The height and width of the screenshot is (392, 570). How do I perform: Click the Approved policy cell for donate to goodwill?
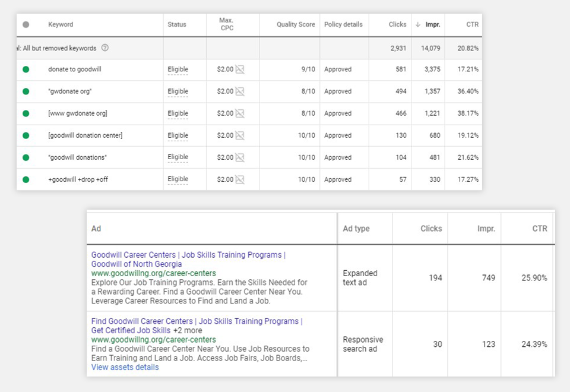tap(338, 69)
